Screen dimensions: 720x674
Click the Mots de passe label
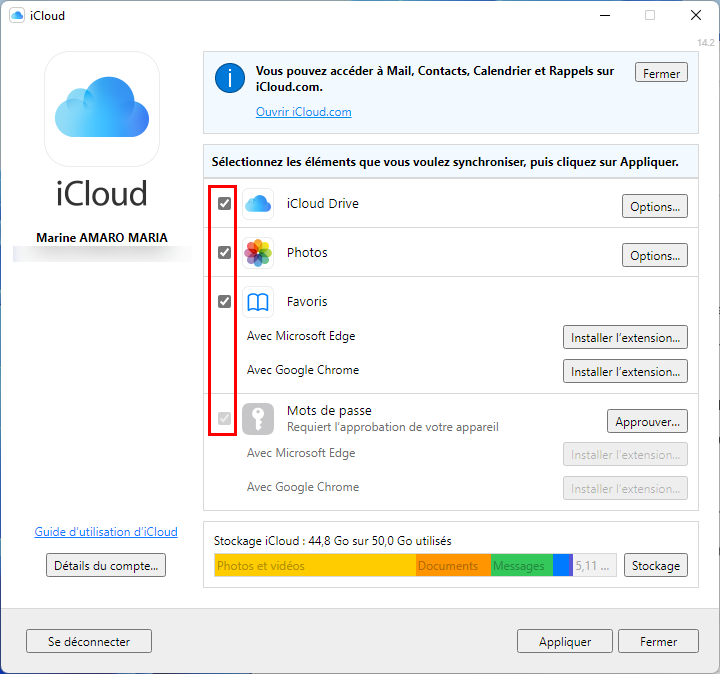point(329,410)
